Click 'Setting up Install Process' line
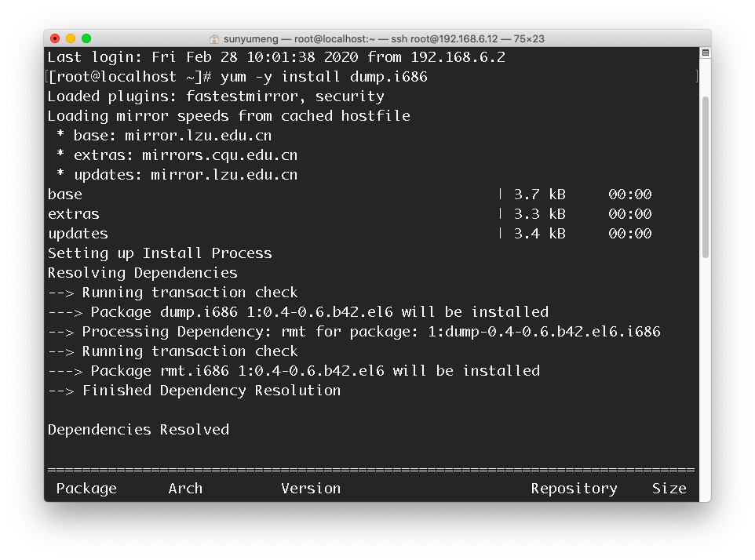Viewport: 755px width, 560px height. coord(160,253)
